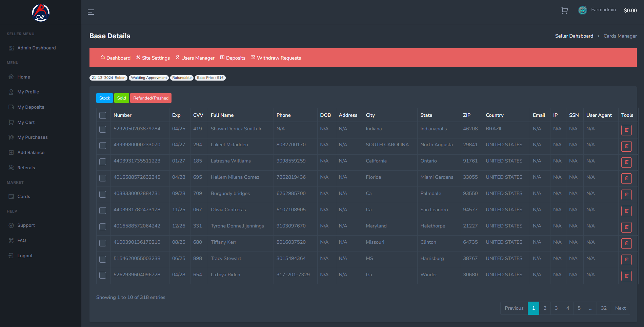Click the trash icon for the Miami Gardens row
644x327 pixels.
[626, 178]
